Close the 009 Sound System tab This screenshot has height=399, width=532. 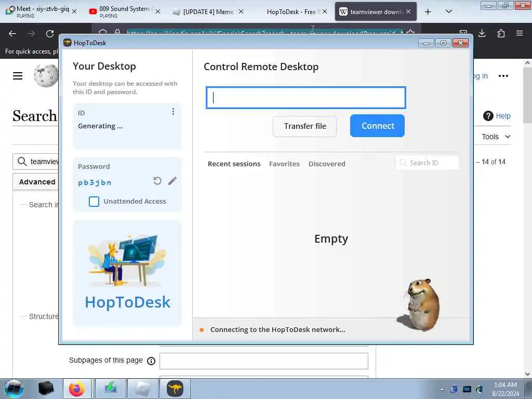(157, 11)
